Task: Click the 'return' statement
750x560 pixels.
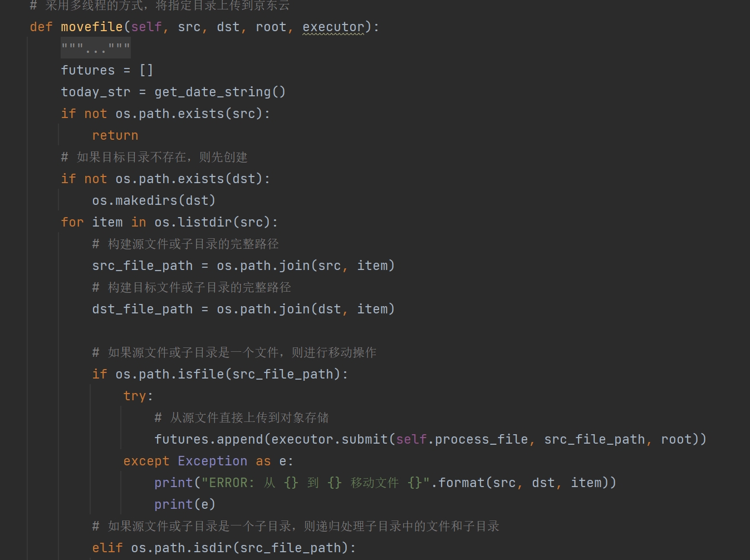Action: pos(115,135)
